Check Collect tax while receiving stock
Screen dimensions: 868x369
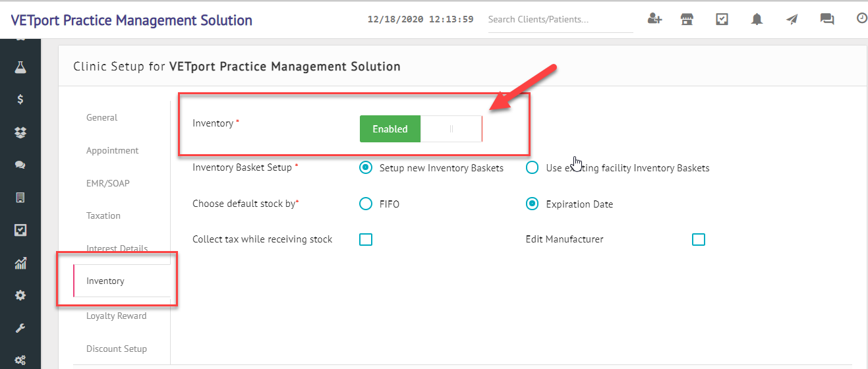point(366,239)
